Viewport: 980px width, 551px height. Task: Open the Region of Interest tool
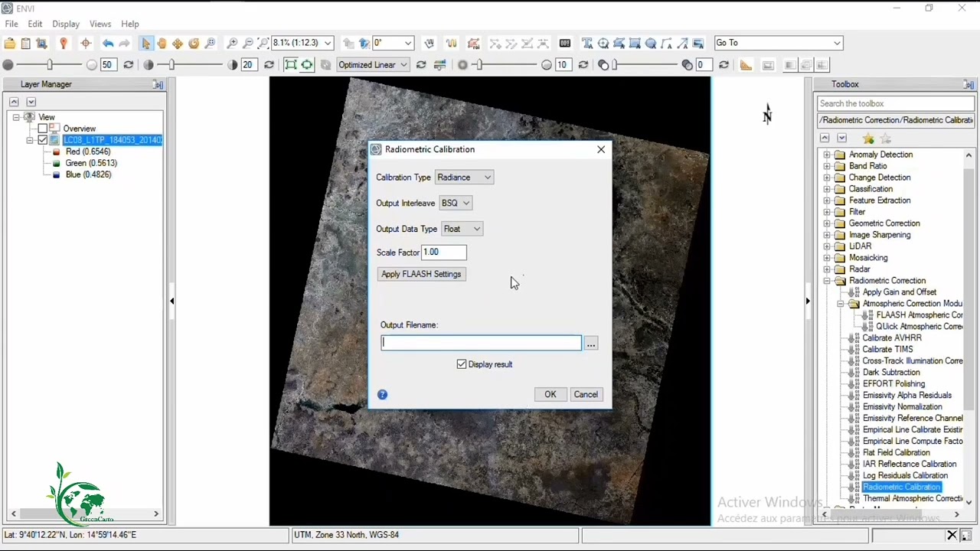click(473, 44)
